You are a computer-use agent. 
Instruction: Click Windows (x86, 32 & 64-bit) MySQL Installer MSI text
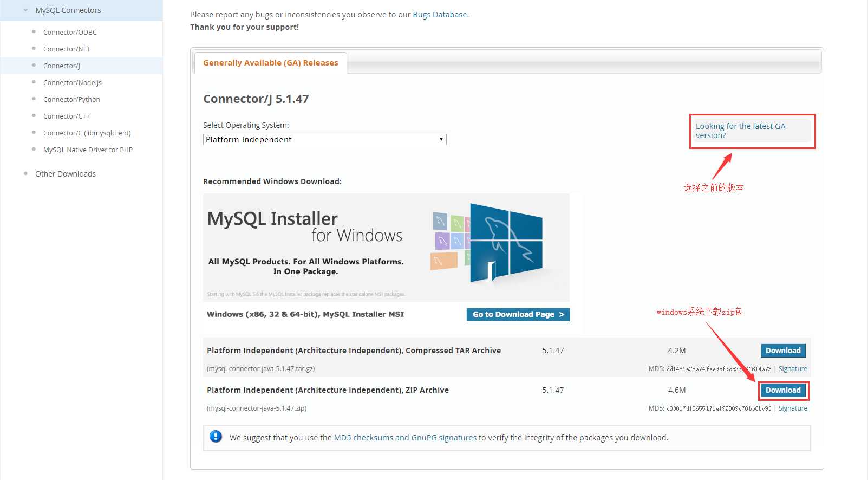coord(305,314)
